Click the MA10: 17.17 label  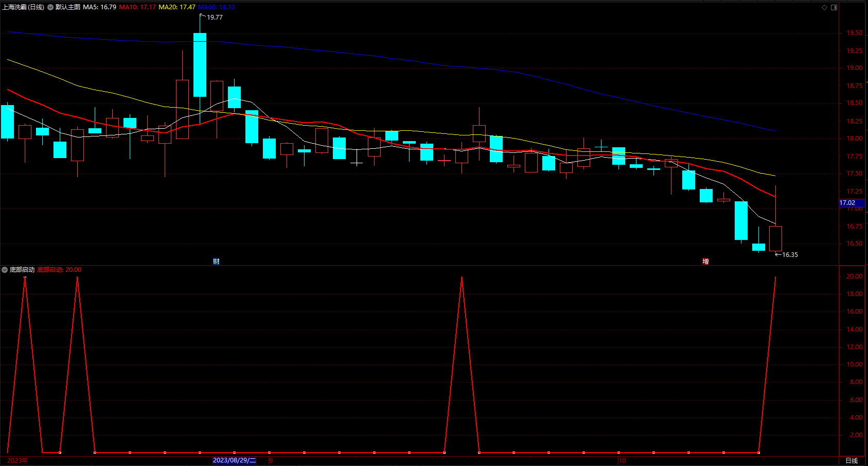pyautogui.click(x=137, y=7)
